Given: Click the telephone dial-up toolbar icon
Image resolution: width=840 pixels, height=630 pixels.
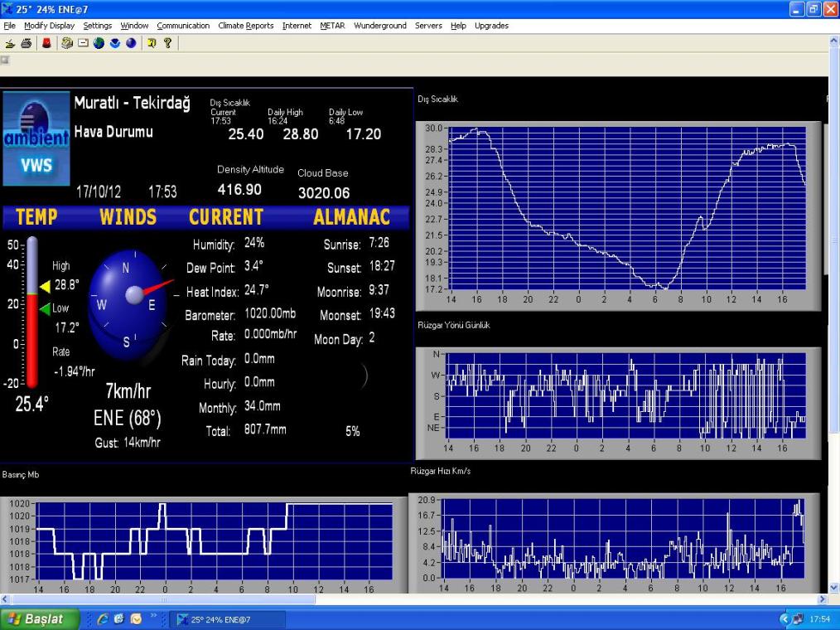Looking at the screenshot, I should click(x=67, y=43).
